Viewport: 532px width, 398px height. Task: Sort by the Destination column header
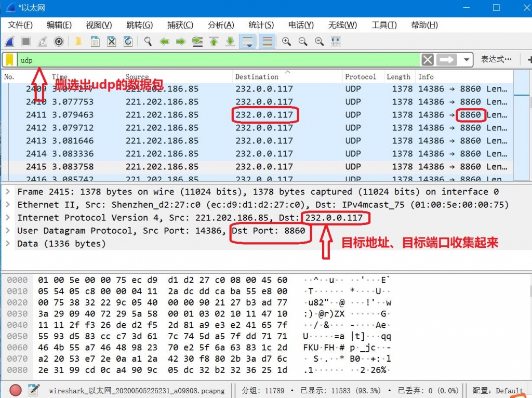287,77
